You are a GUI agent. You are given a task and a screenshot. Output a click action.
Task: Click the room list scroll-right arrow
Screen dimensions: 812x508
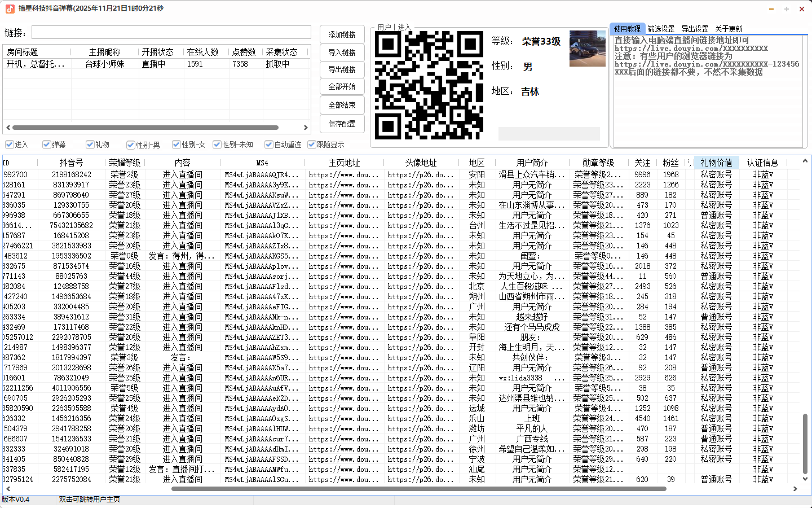(x=306, y=128)
